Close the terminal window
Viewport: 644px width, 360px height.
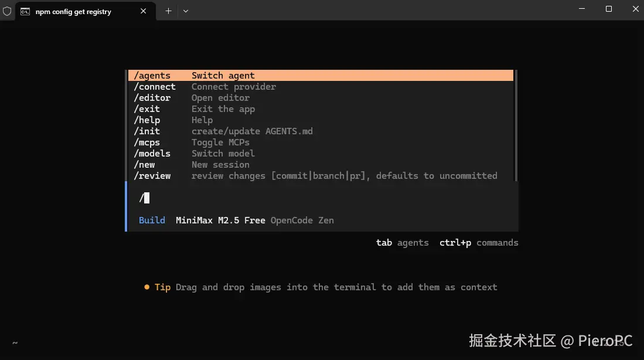[635, 9]
